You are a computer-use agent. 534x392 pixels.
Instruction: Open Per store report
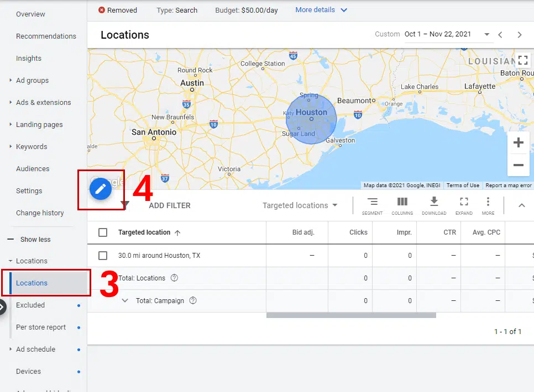41,327
